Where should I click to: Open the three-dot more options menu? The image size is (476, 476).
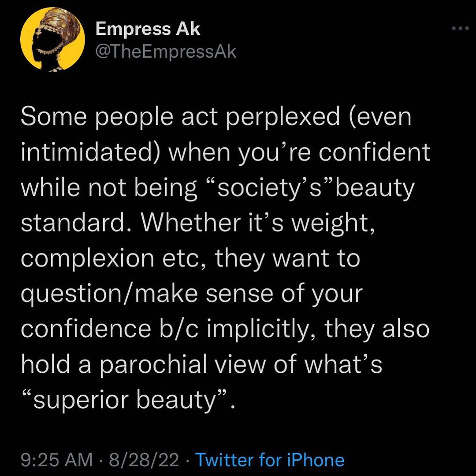click(x=461, y=29)
